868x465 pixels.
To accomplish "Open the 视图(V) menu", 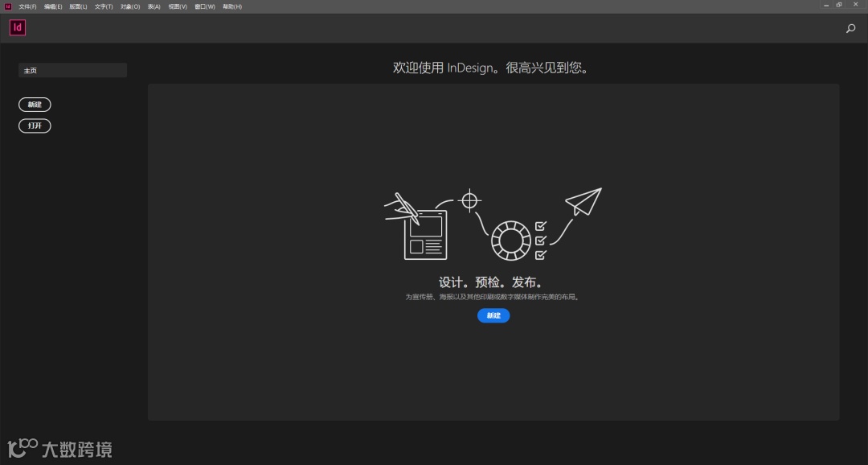I will [178, 6].
